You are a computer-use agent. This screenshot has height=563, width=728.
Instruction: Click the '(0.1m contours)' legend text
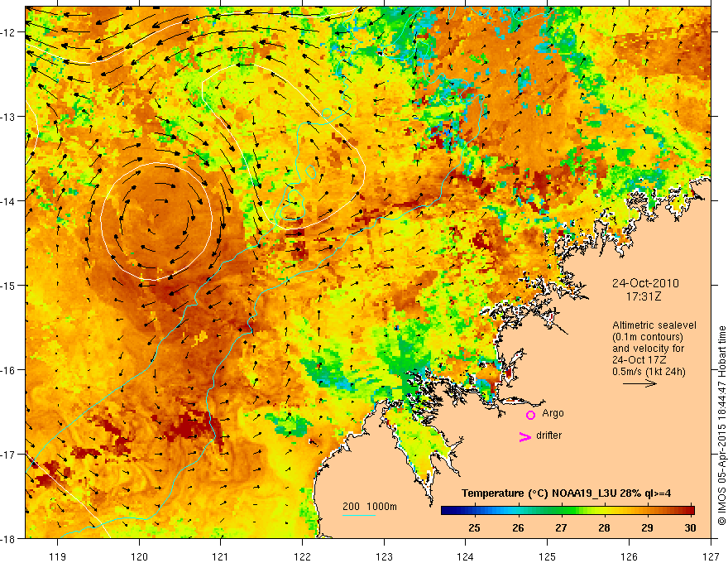point(648,337)
